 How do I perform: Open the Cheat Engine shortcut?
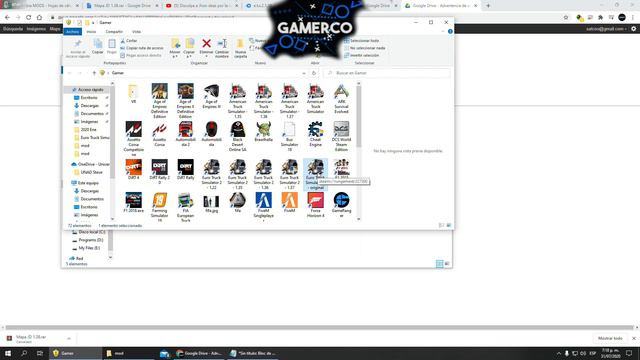coord(315,134)
